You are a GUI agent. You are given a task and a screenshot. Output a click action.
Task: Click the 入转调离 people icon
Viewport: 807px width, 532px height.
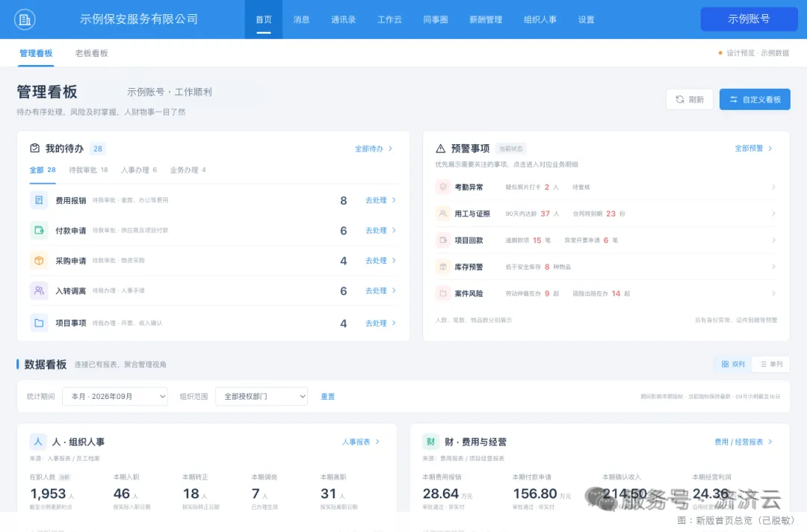39,291
